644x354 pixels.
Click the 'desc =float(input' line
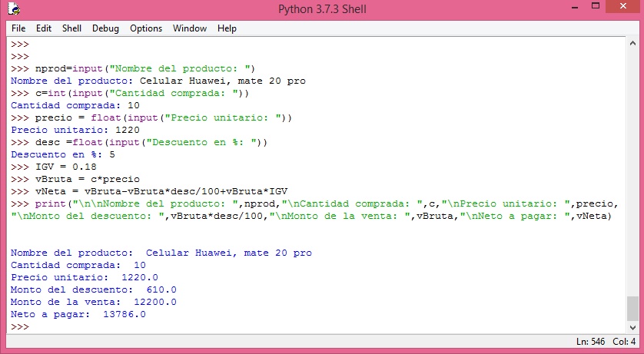tap(139, 142)
